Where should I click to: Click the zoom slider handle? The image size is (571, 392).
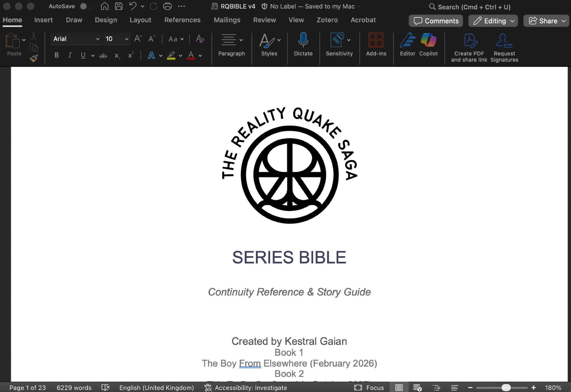pos(506,387)
